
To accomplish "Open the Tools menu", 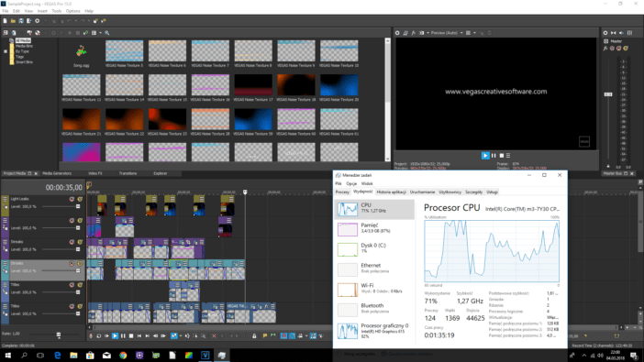I will (x=57, y=11).
